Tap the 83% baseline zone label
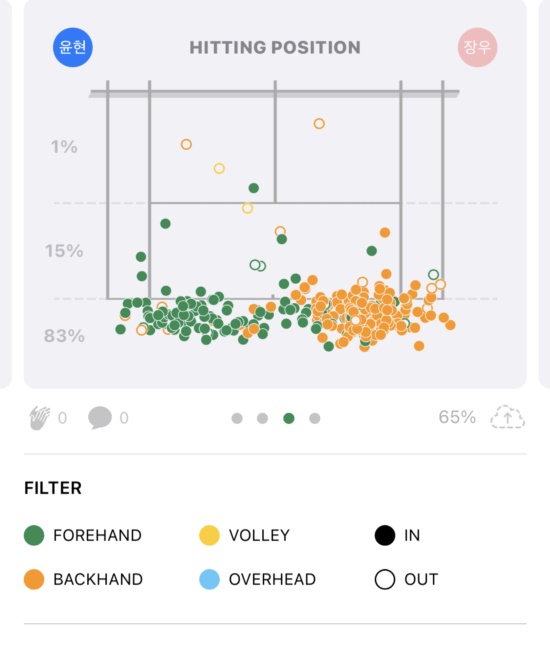Screen dimensions: 550x648 coord(64,336)
